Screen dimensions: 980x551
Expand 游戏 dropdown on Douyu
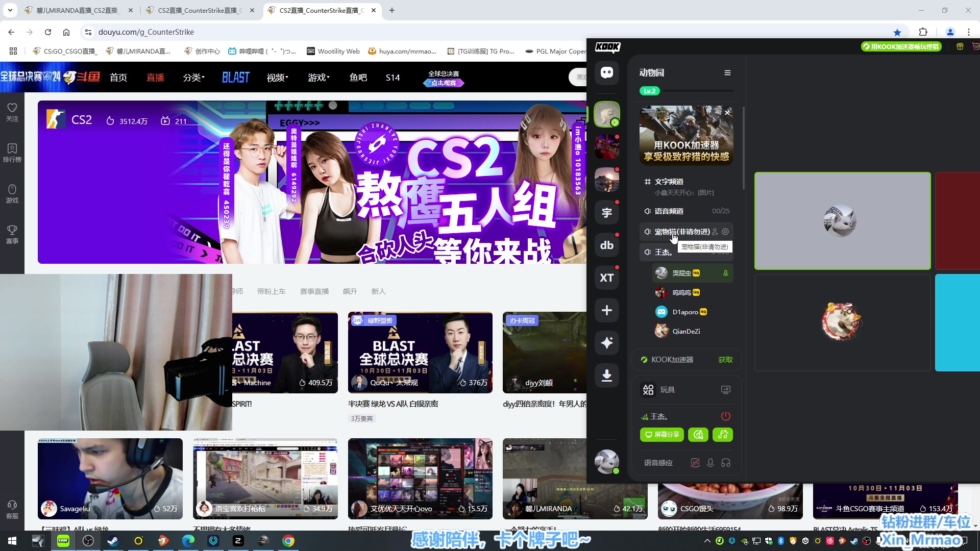pyautogui.click(x=318, y=78)
